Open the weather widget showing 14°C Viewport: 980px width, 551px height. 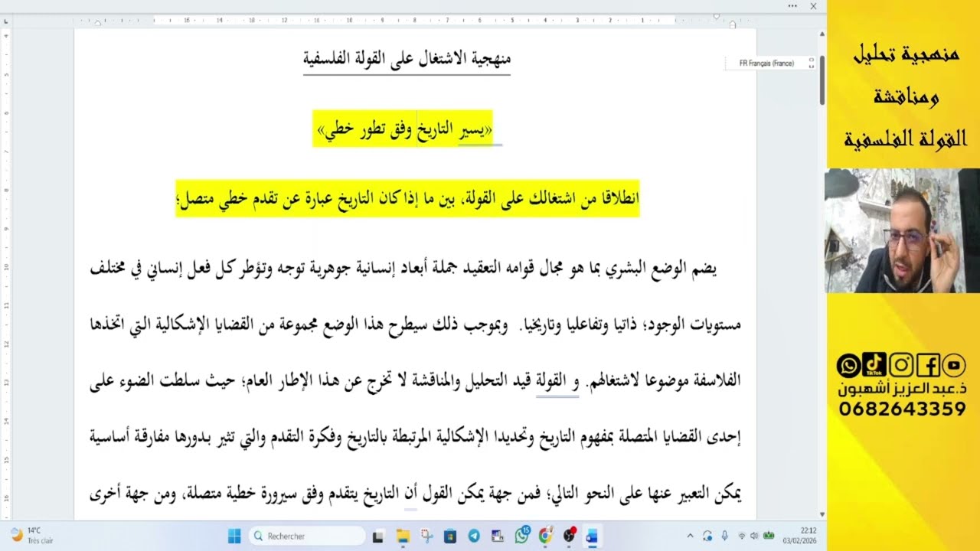31,536
